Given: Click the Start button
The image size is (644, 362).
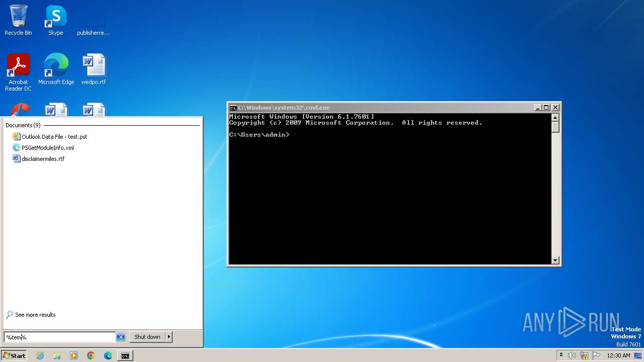Looking at the screenshot, I should click(14, 355).
